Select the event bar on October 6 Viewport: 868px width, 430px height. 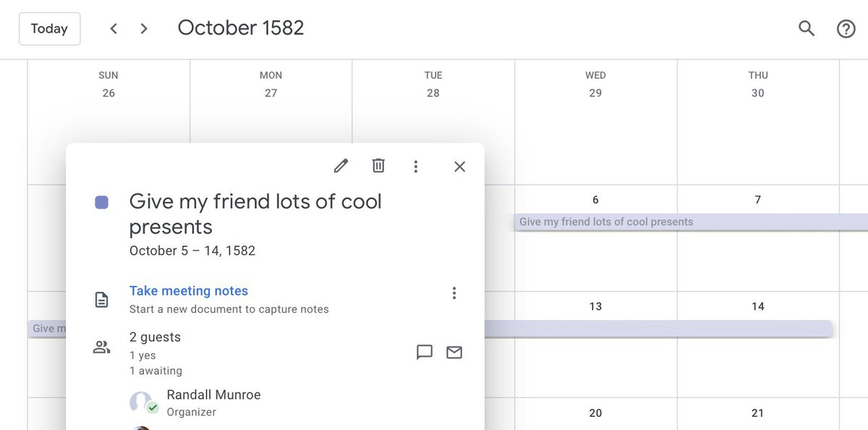[606, 222]
